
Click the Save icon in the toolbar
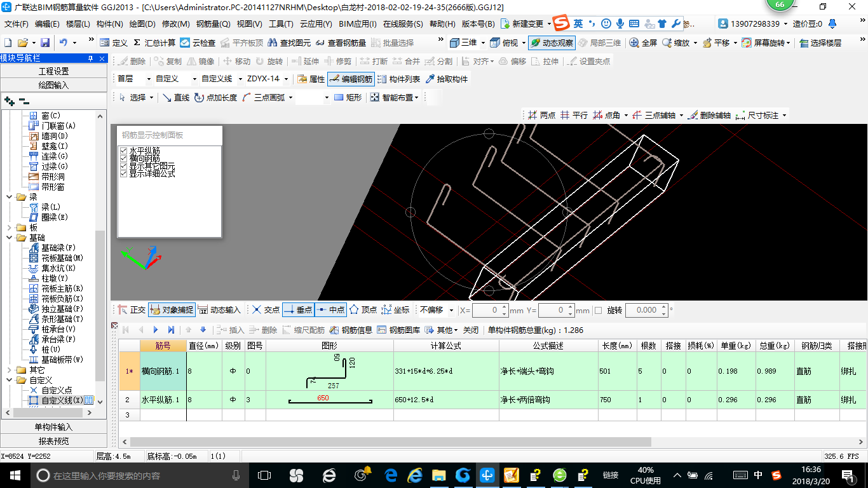click(x=45, y=43)
